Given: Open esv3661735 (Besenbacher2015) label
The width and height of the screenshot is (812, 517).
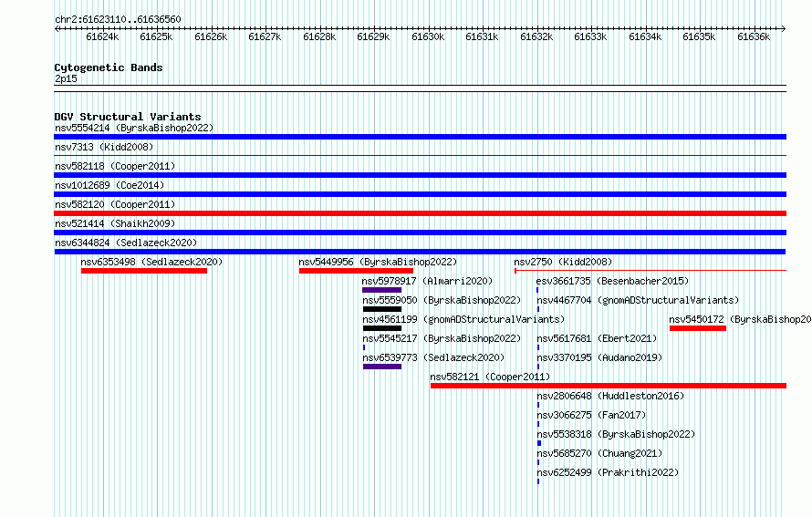Looking at the screenshot, I should click(612, 281).
